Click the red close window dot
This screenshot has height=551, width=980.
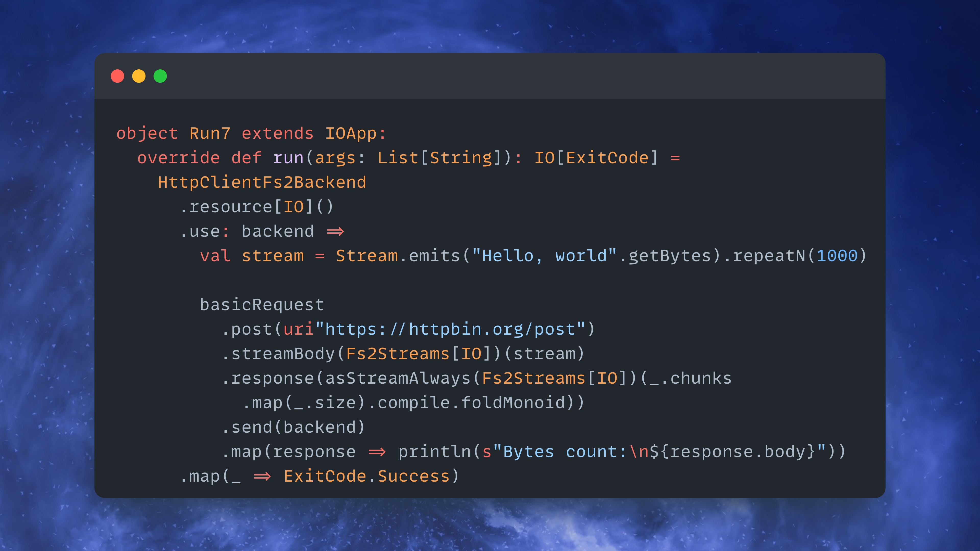(x=117, y=76)
